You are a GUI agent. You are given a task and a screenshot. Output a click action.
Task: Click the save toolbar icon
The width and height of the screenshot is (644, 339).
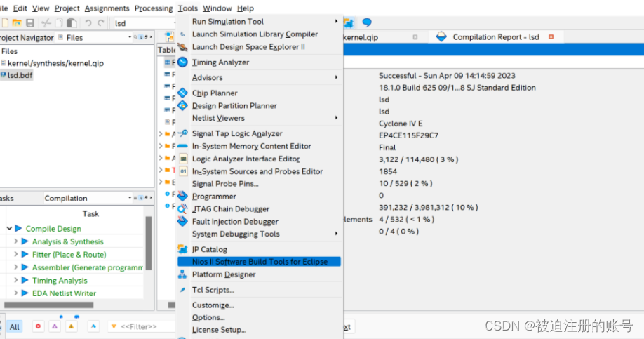click(x=30, y=23)
